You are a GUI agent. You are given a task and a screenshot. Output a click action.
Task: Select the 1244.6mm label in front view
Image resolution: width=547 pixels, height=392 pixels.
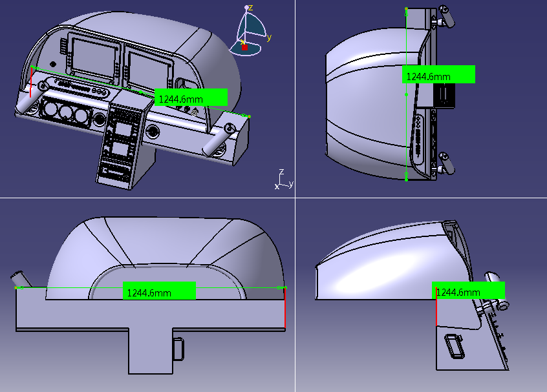159,291
